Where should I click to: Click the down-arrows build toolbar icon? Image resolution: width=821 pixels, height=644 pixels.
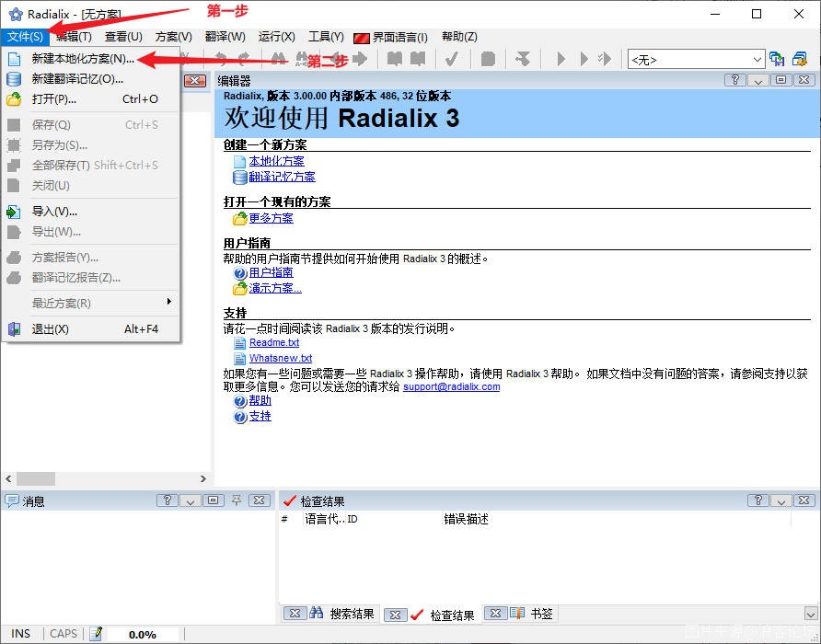tap(522, 59)
